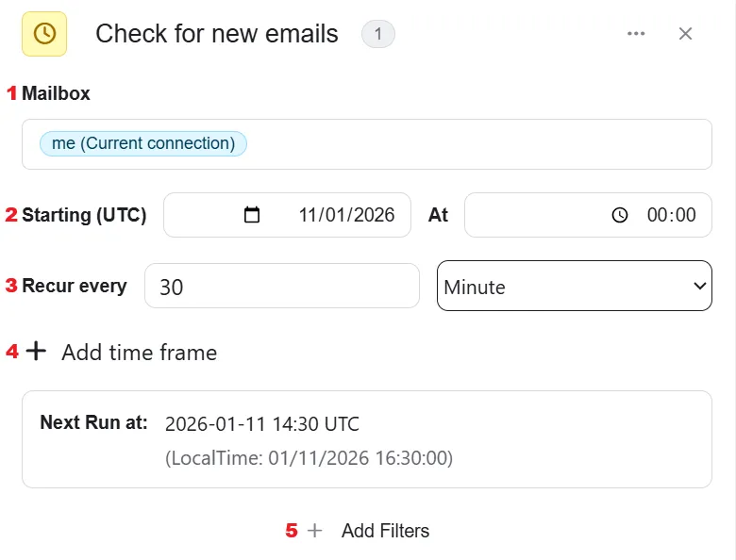
Task: Click the Recur every value field showing 30
Action: (281, 286)
